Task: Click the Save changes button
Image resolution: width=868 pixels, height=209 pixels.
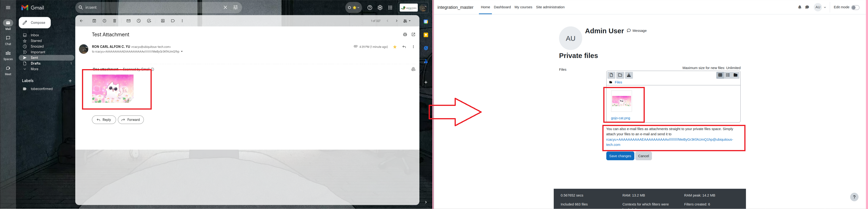Action: [620, 156]
